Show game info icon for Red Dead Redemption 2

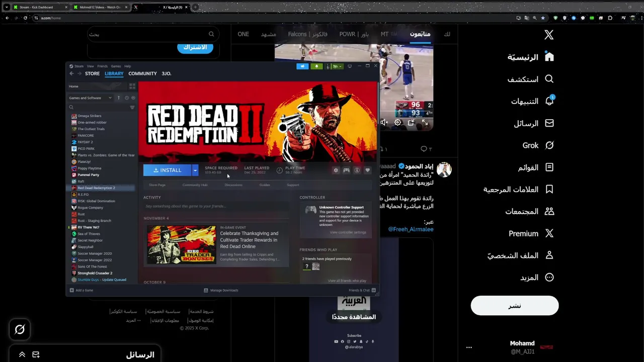pyautogui.click(x=357, y=170)
